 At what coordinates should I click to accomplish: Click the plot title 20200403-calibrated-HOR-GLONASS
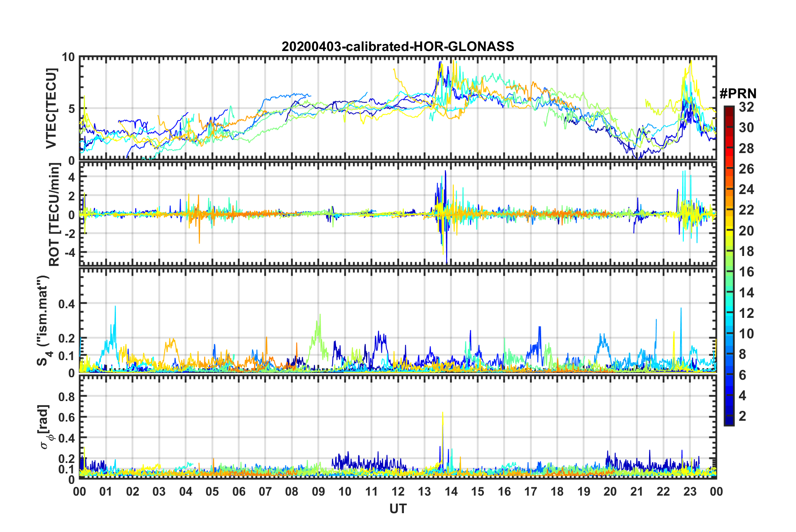(398, 46)
